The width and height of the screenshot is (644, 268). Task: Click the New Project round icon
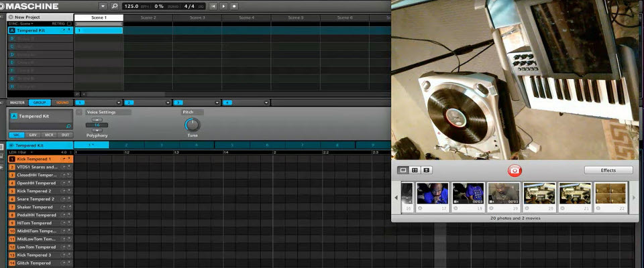pos(11,17)
